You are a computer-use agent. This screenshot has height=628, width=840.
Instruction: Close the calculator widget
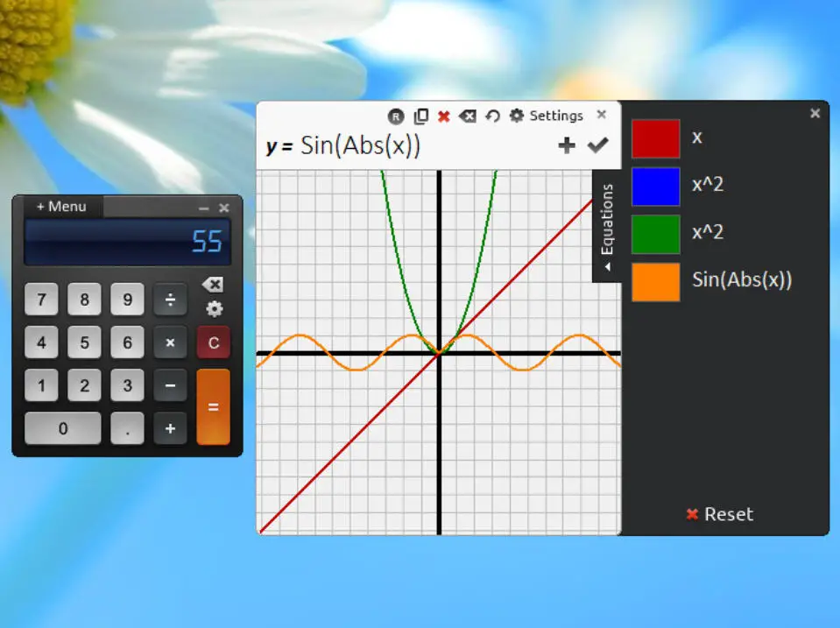[224, 208]
